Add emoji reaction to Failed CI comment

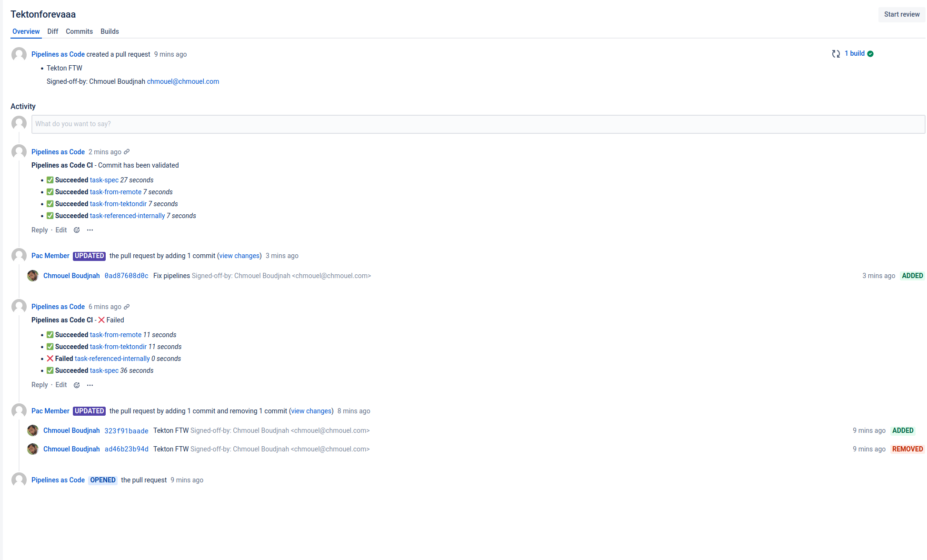point(77,385)
